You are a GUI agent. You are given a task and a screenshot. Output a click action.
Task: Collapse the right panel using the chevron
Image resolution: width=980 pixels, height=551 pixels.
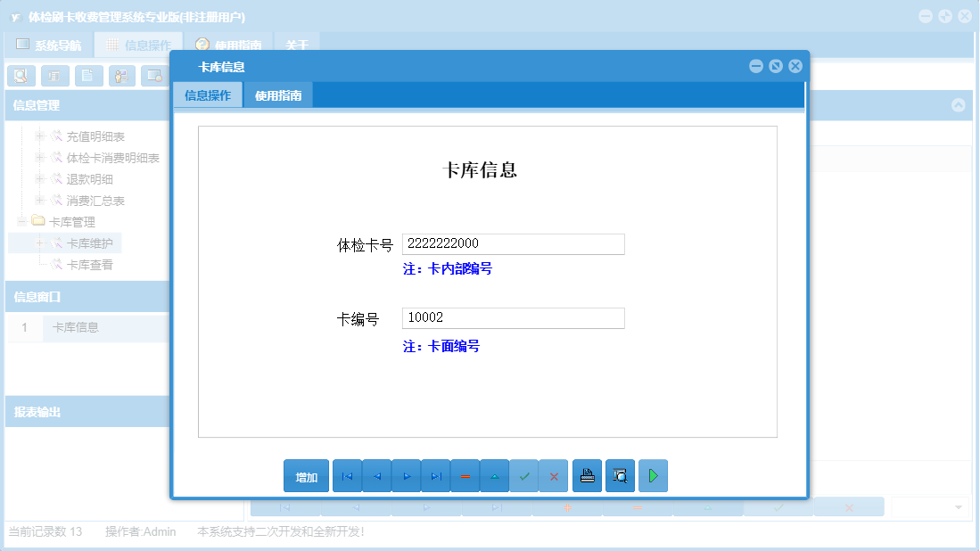pyautogui.click(x=959, y=105)
